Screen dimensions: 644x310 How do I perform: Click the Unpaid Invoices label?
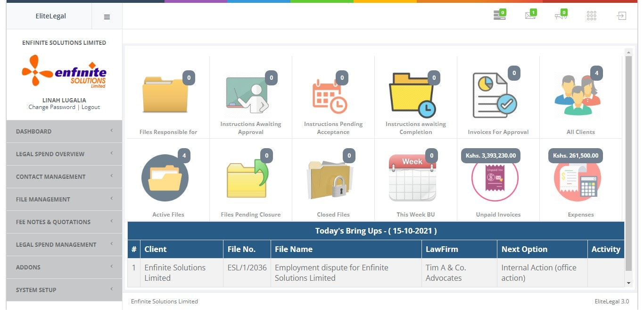(498, 215)
